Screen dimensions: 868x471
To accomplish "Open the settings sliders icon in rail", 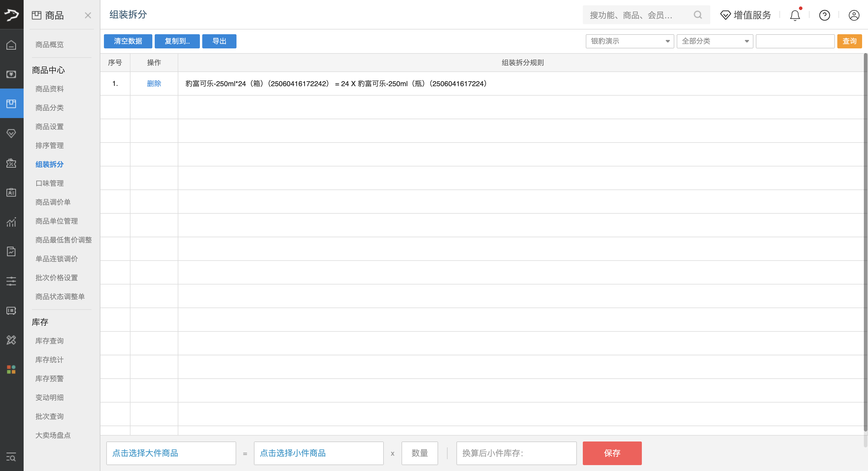I will [x=12, y=281].
